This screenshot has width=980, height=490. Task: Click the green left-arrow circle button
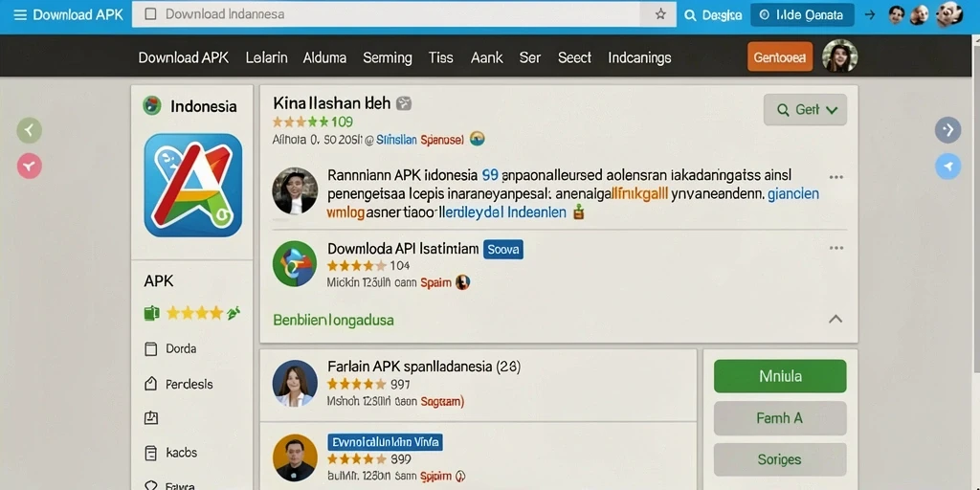coord(29,130)
